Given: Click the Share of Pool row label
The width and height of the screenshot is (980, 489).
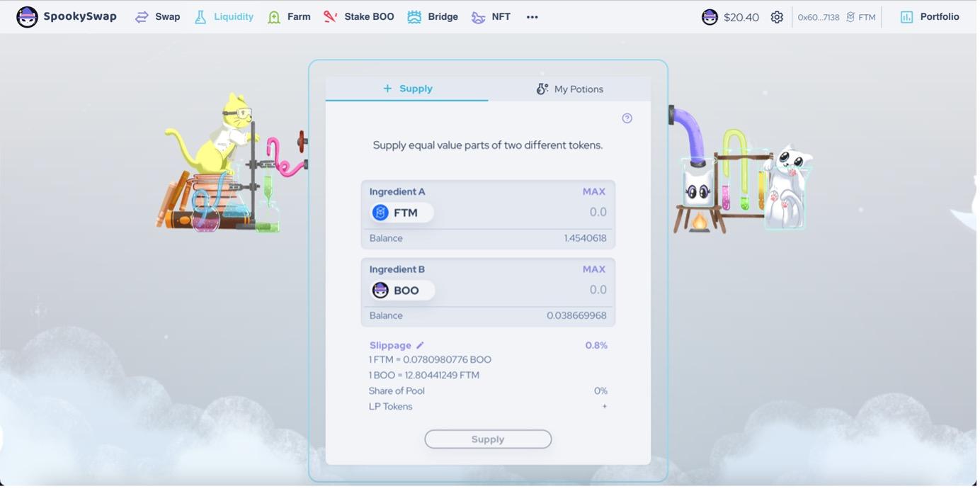Looking at the screenshot, I should point(397,390).
